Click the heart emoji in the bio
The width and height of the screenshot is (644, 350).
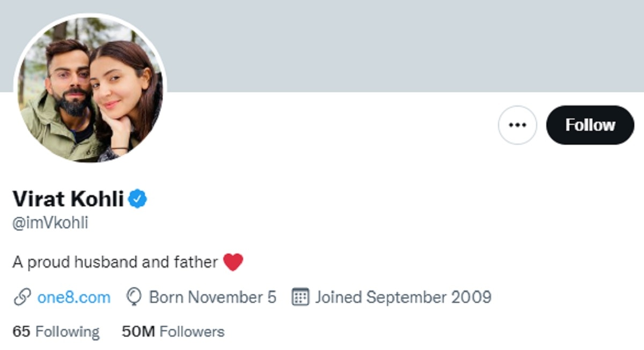pos(233,262)
